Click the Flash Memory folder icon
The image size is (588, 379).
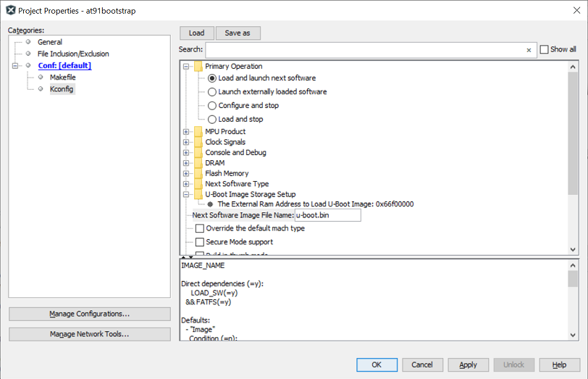coord(198,174)
